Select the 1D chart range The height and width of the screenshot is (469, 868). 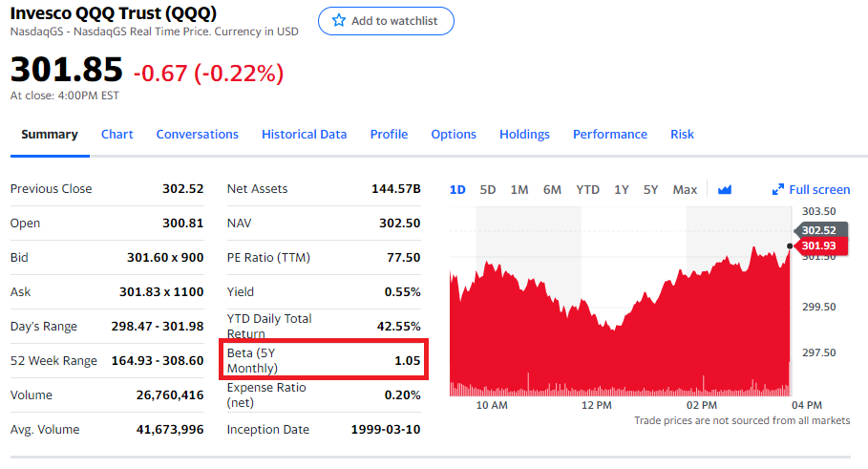tap(457, 190)
